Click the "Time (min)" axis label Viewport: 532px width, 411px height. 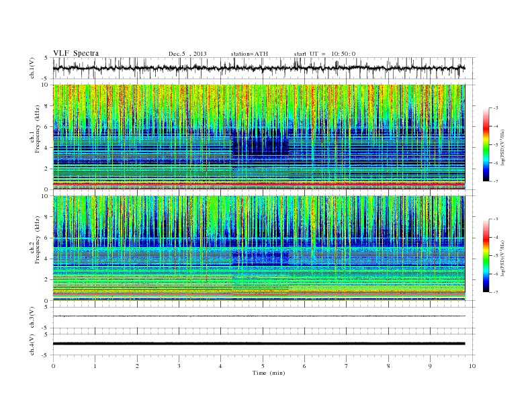[269, 373]
